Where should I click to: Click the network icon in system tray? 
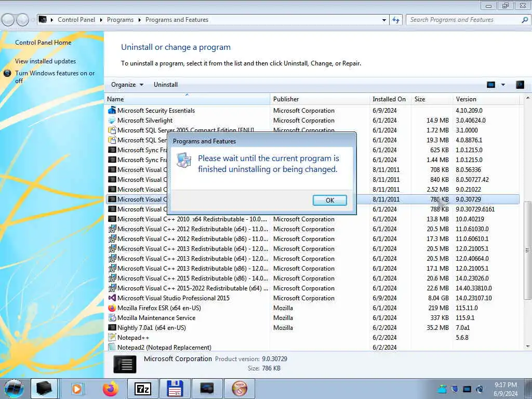(467, 389)
